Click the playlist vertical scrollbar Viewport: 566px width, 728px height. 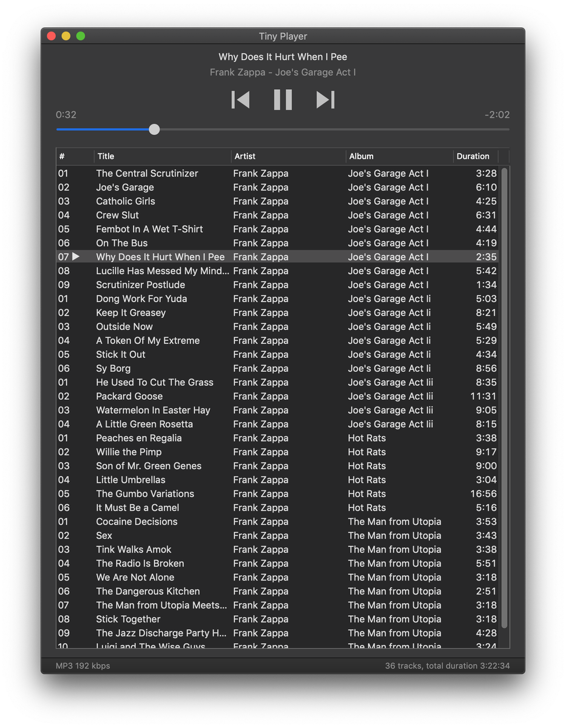point(504,397)
